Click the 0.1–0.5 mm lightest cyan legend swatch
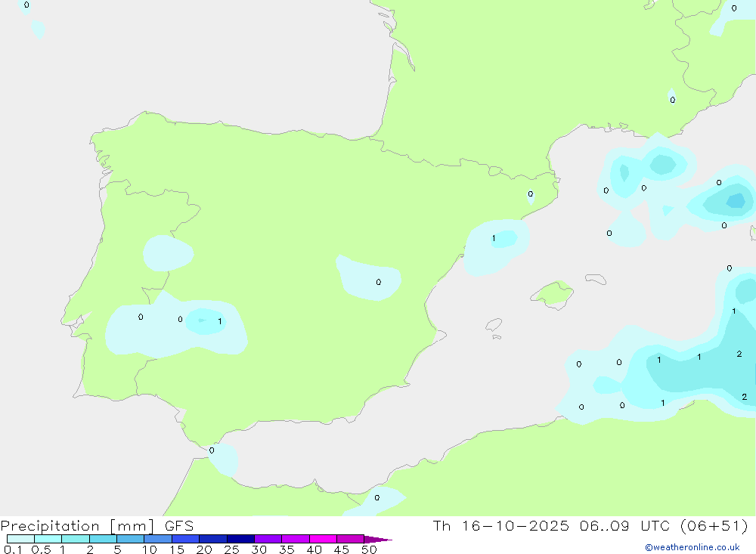The height and width of the screenshot is (554, 756). coord(20,539)
